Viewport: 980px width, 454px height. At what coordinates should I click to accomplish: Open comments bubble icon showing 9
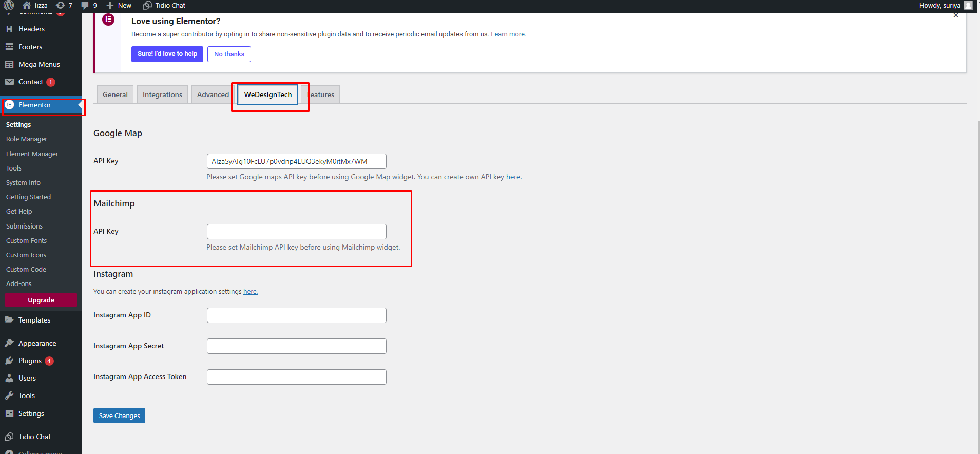tap(85, 5)
